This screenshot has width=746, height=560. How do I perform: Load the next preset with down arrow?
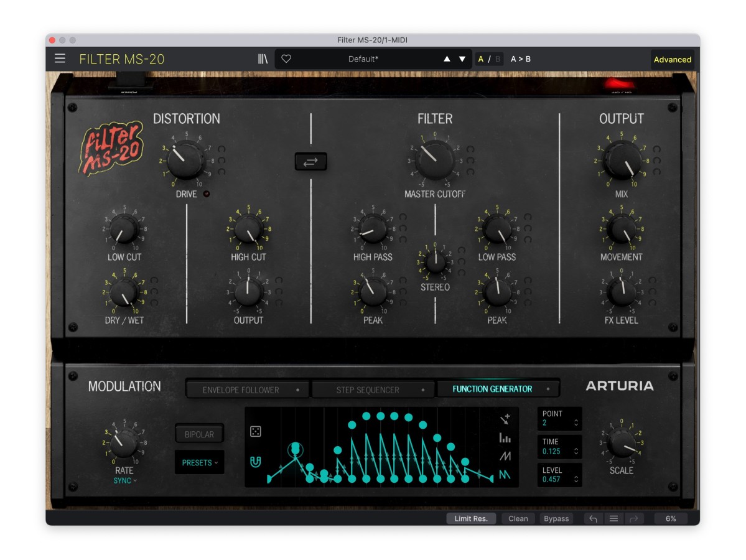pos(462,59)
